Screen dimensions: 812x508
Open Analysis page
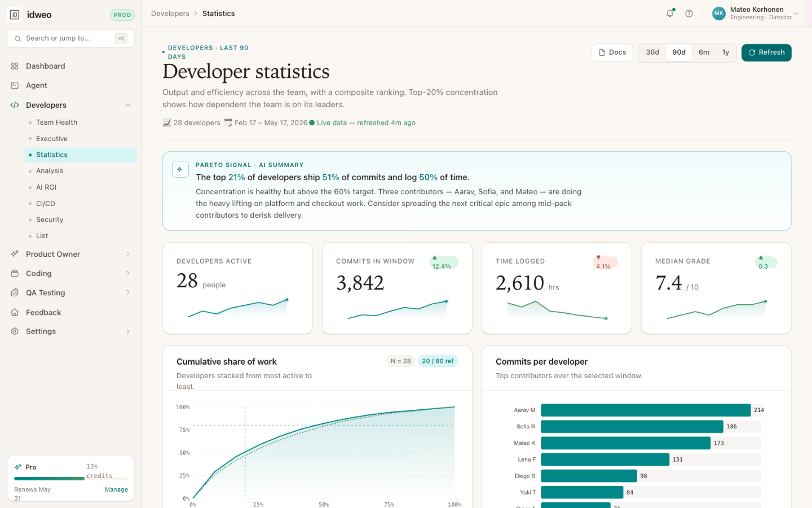(81, 171)
